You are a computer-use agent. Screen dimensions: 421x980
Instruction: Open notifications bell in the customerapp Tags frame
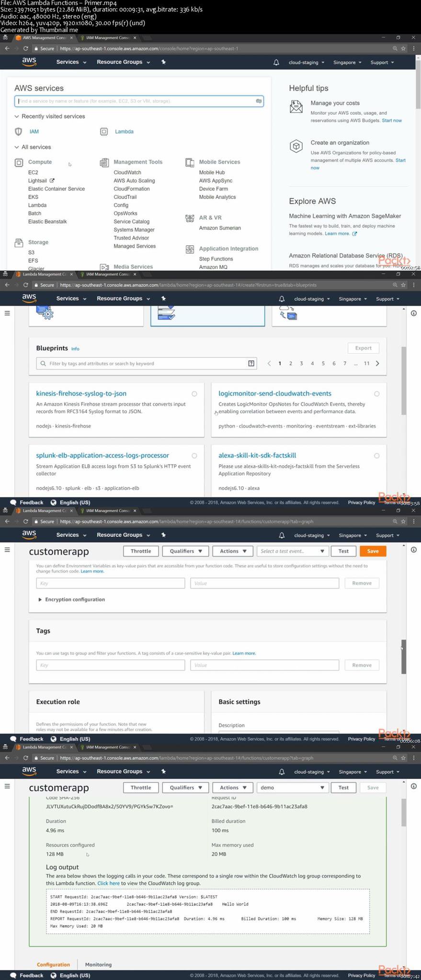pyautogui.click(x=282, y=535)
